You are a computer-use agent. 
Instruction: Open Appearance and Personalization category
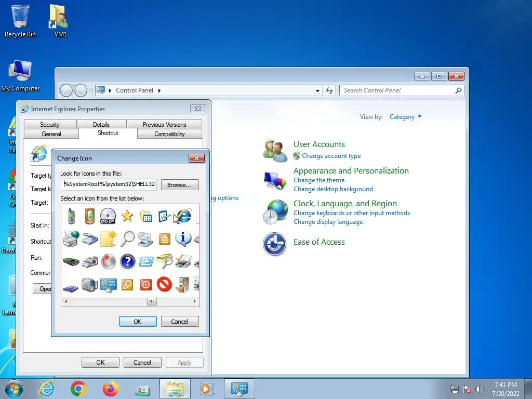(x=351, y=170)
